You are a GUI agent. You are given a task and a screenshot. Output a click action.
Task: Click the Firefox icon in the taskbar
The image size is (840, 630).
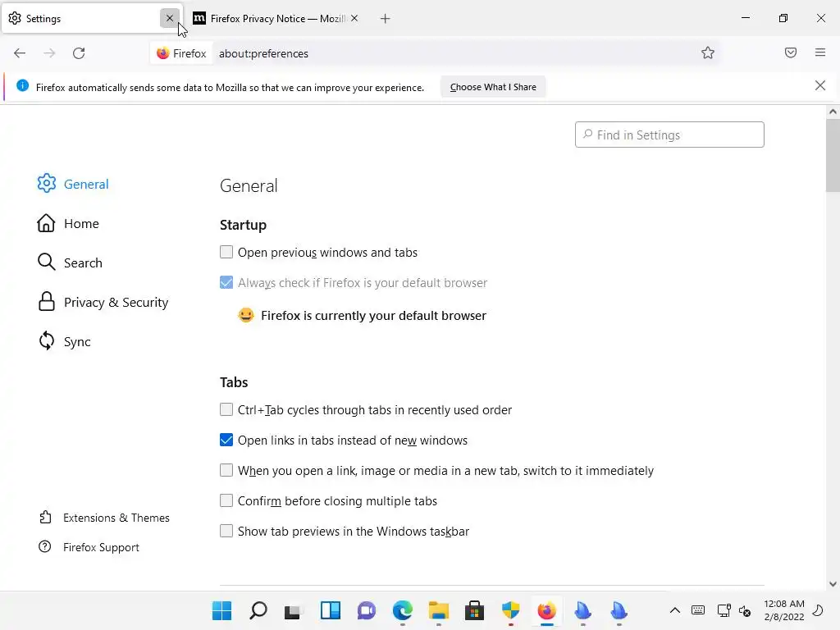pyautogui.click(x=546, y=610)
